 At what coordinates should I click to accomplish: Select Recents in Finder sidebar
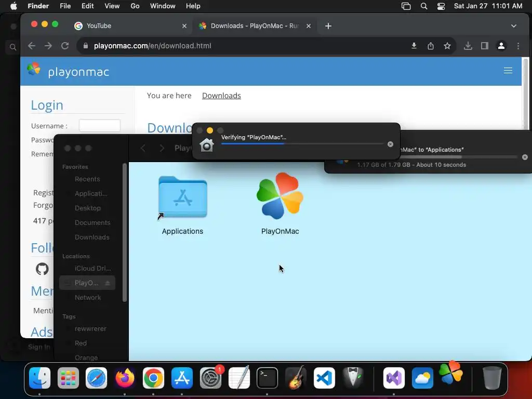(87, 179)
